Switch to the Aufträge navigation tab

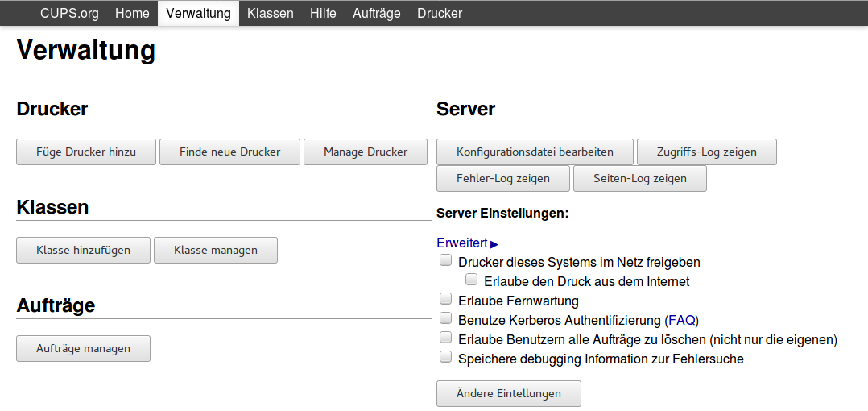376,13
